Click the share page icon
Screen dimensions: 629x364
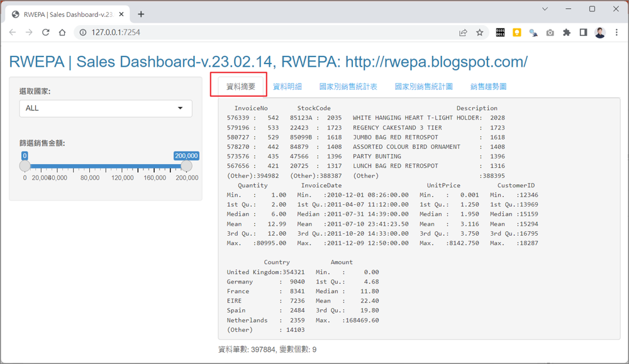coord(464,33)
